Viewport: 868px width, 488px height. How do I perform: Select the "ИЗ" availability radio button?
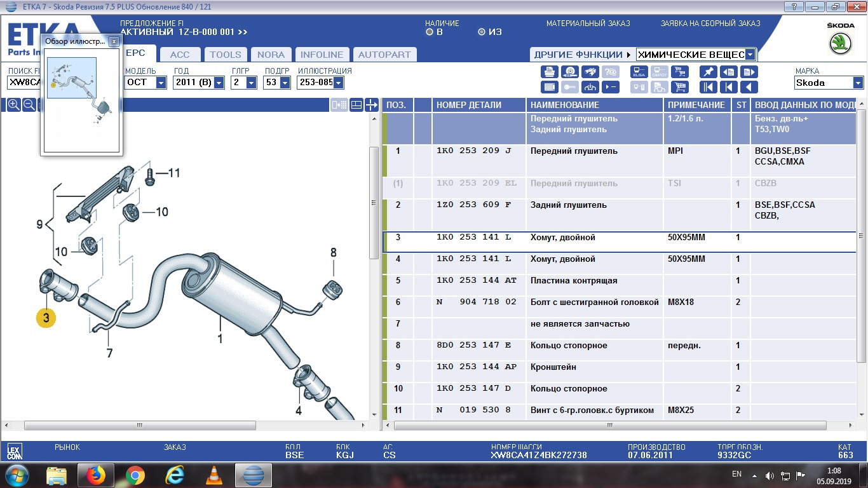482,32
